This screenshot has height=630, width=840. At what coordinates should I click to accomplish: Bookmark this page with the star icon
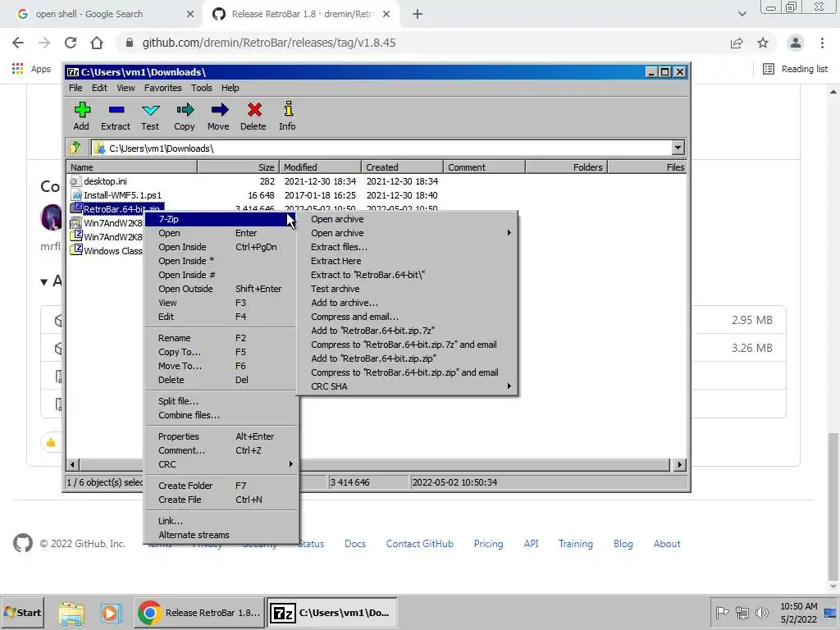[x=763, y=43]
